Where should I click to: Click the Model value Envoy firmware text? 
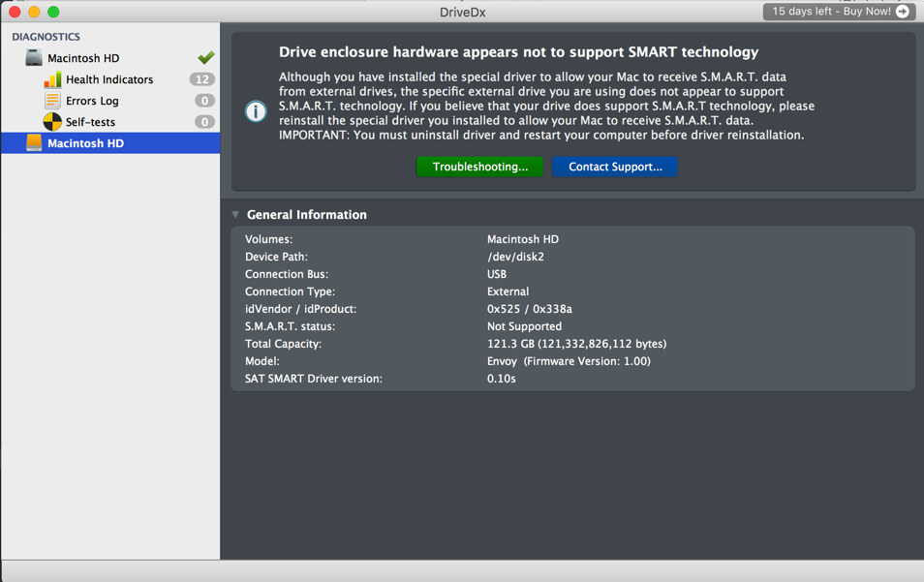569,361
